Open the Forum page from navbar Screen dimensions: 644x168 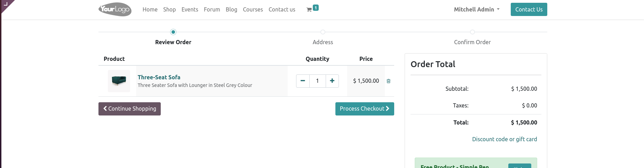212,9
